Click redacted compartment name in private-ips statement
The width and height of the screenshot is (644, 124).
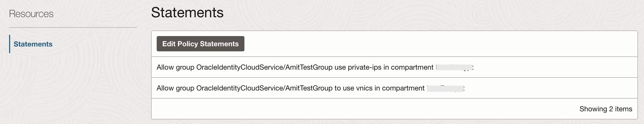click(x=454, y=67)
